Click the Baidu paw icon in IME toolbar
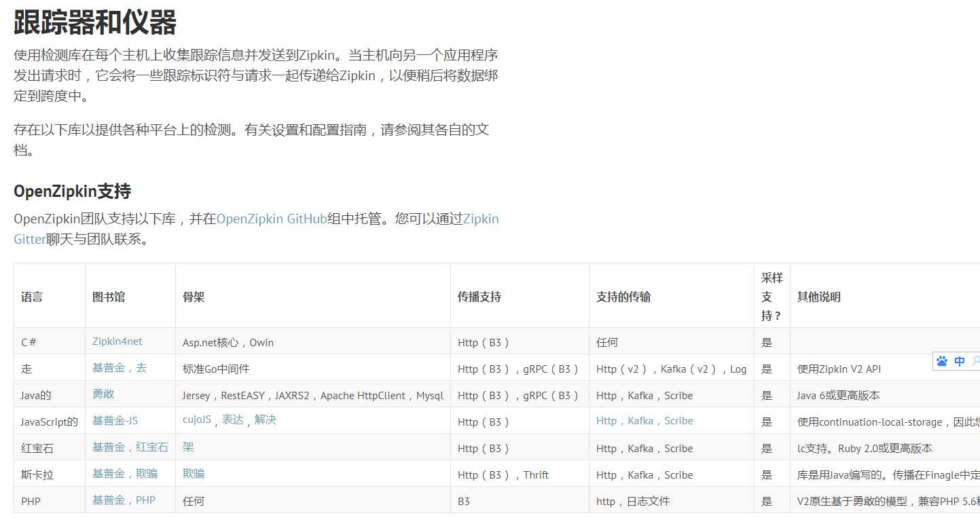The height and width of the screenshot is (520, 980). tap(941, 361)
